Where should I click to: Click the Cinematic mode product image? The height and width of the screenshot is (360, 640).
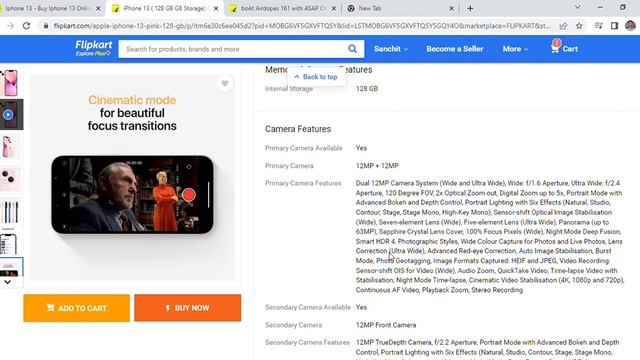[132, 177]
